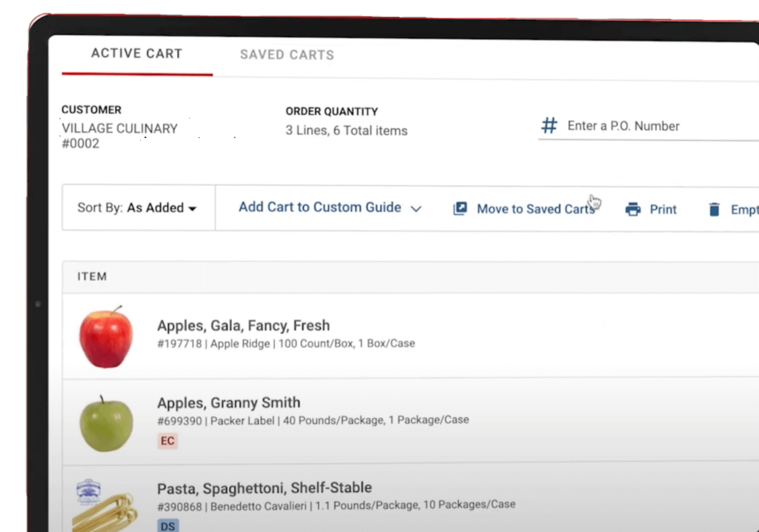
Task: Click the hash icon next to P.O. Number
Action: coord(548,125)
